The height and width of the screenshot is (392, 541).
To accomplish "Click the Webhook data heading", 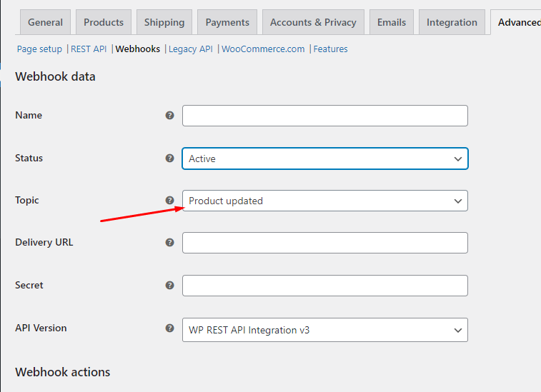I will coord(55,76).
